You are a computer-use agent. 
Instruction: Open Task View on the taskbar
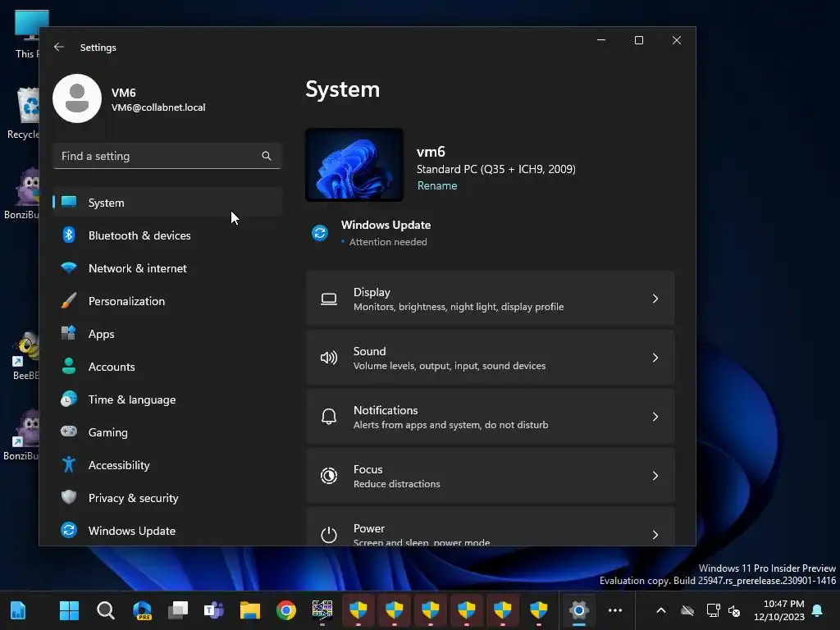point(178,610)
